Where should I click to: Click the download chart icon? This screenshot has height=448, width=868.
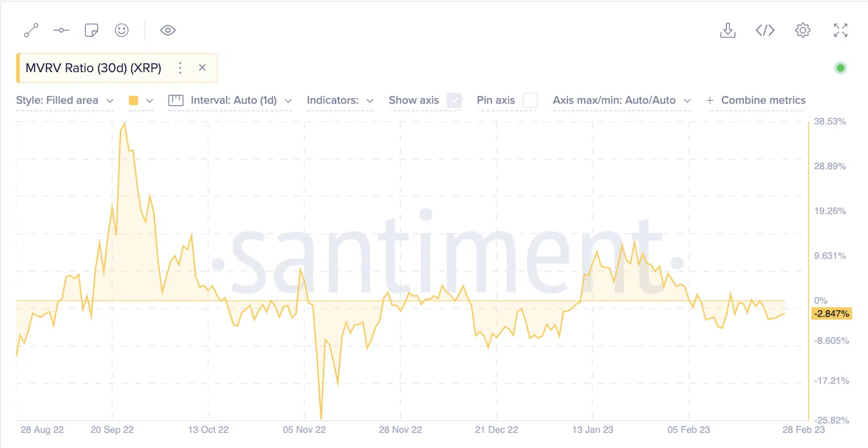[727, 30]
